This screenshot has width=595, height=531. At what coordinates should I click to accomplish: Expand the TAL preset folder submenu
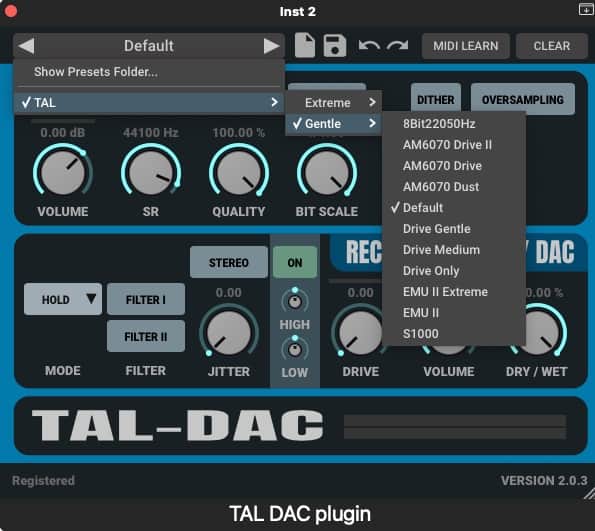[x=149, y=102]
